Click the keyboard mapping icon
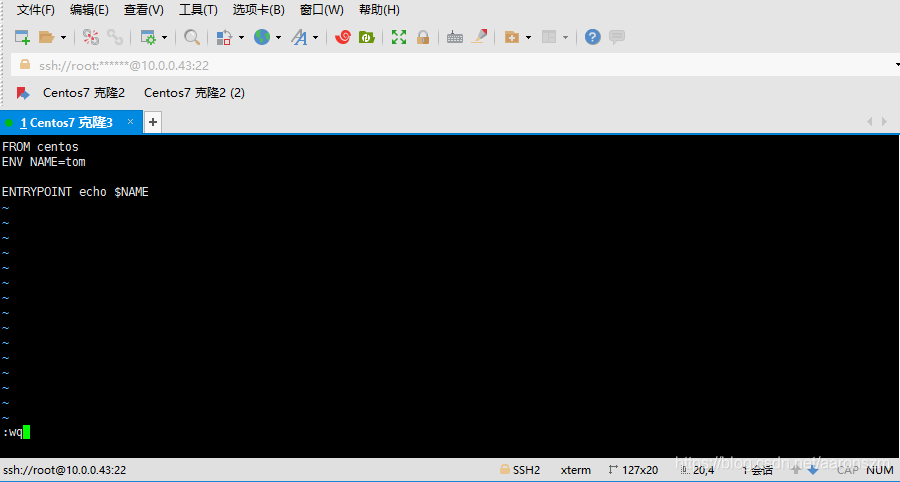The width and height of the screenshot is (900, 482). click(x=455, y=38)
